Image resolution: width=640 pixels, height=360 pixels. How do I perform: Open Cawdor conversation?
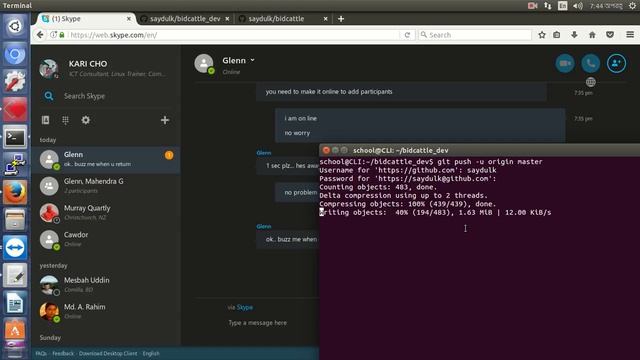[106, 239]
